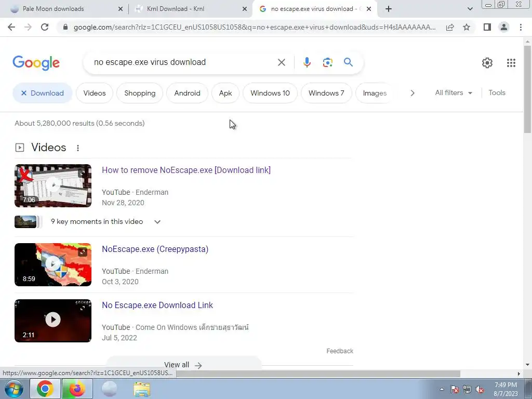Click the horizontal scrollbar thumb
This screenshot has height=399, width=532.
(x=318, y=374)
